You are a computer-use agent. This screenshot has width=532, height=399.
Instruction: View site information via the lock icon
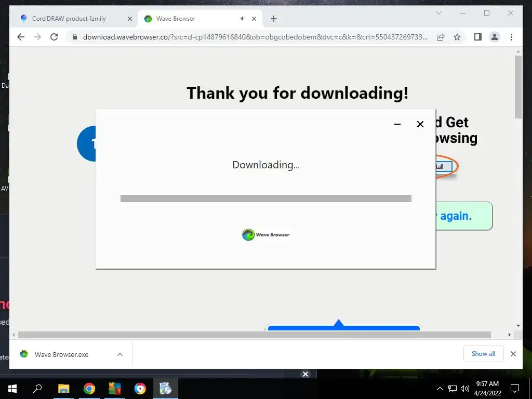click(75, 37)
